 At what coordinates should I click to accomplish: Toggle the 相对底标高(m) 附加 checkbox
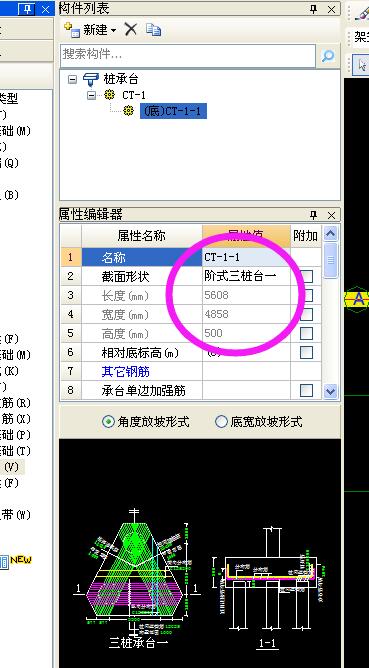(306, 352)
